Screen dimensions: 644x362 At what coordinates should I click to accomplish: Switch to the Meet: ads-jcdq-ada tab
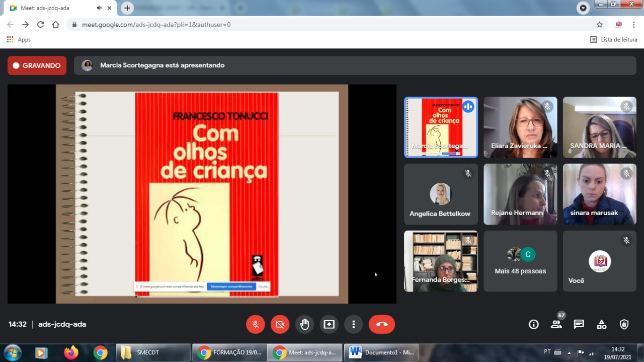point(60,8)
